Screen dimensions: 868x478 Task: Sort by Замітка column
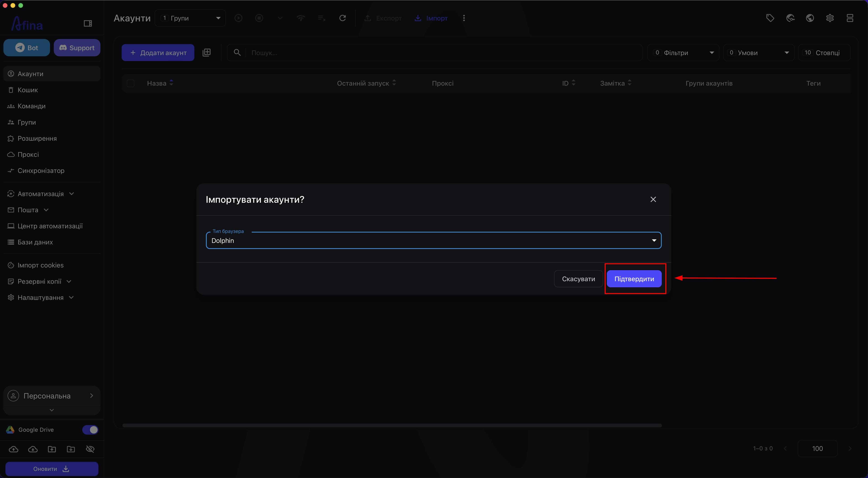click(x=616, y=83)
